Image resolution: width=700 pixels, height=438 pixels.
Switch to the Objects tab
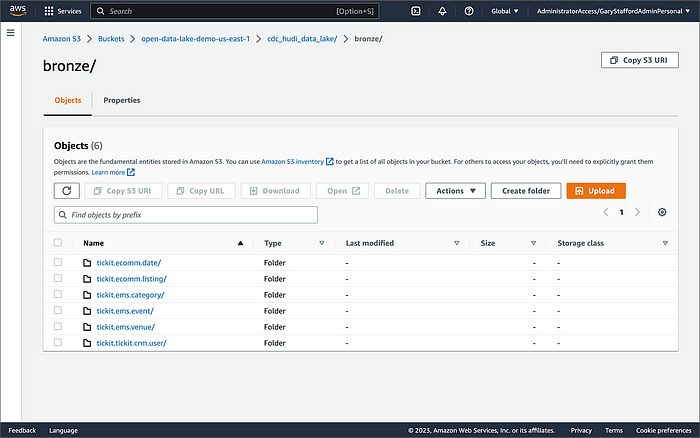click(x=68, y=100)
